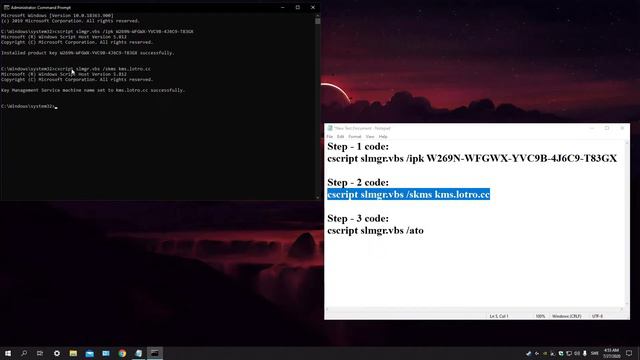
Task: Launch the Mail app from taskbar
Action: tap(89, 353)
